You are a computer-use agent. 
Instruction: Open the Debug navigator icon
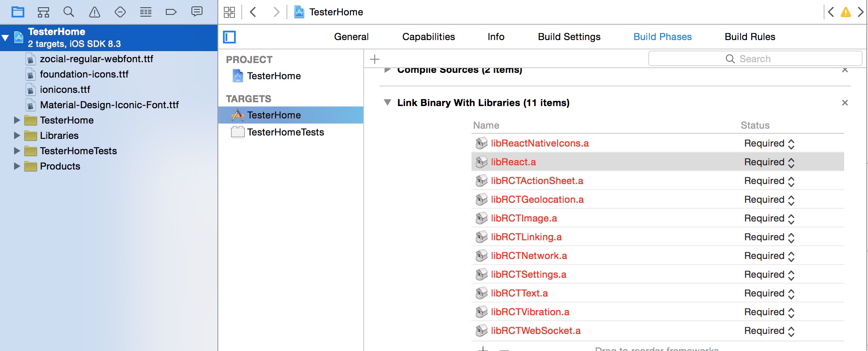pyautogui.click(x=146, y=12)
